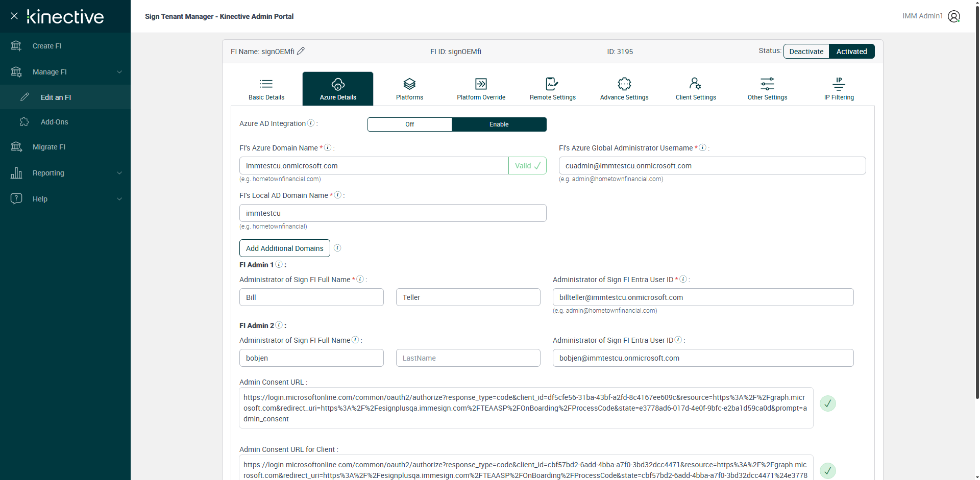
Task: Switch to the Platforms tab
Action: pos(409,89)
